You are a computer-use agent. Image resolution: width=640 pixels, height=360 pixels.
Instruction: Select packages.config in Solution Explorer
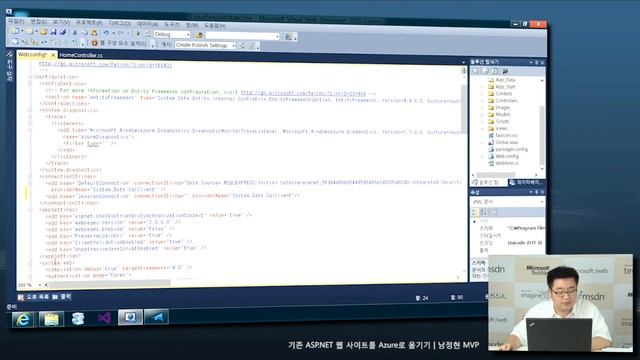(512, 149)
